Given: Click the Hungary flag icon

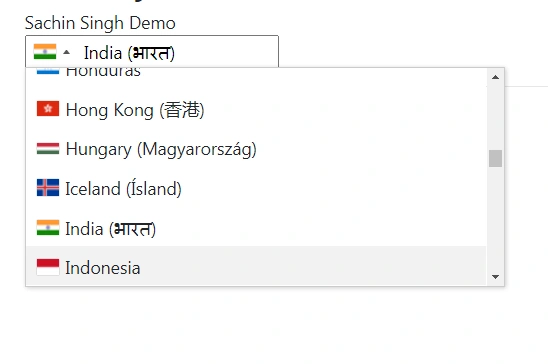Looking at the screenshot, I should coord(48,148).
